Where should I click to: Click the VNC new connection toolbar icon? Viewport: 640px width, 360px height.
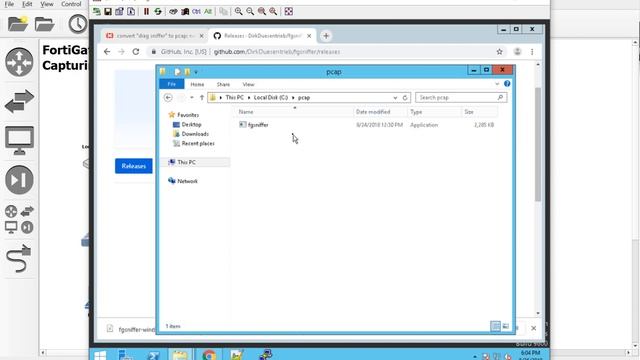click(96, 11)
